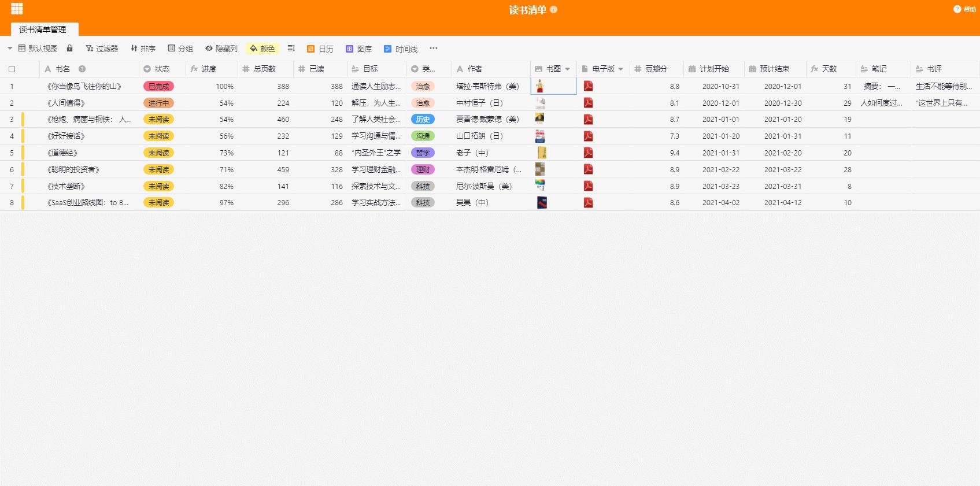Screen dimensions: 980x486
Task: Open the 排序 sort options
Action: [143, 49]
